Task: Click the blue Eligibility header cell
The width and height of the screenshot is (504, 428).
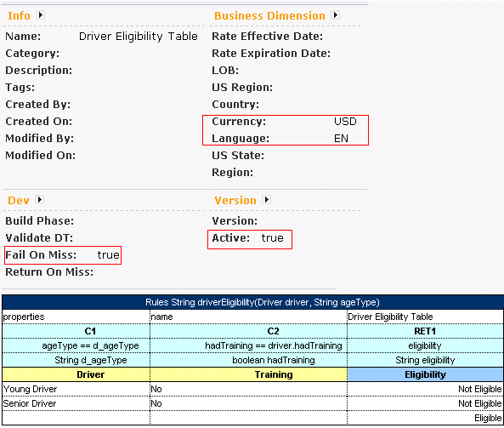Action: coord(425,374)
